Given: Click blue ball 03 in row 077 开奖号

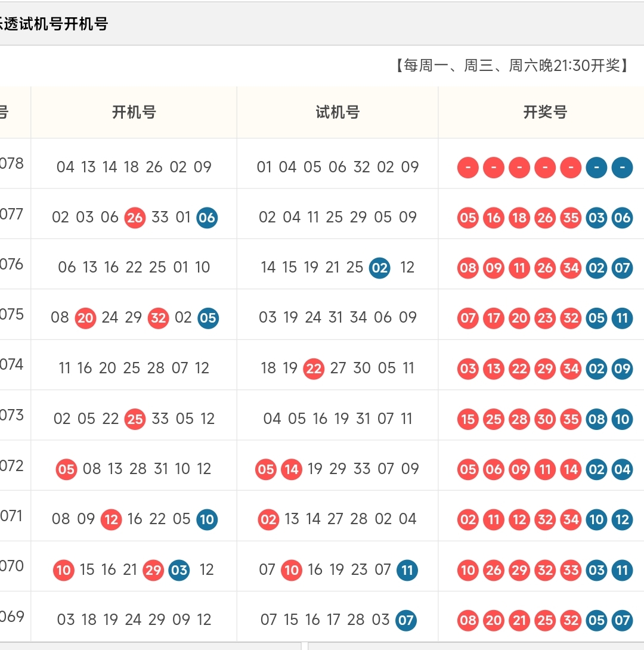Looking at the screenshot, I should tap(596, 218).
